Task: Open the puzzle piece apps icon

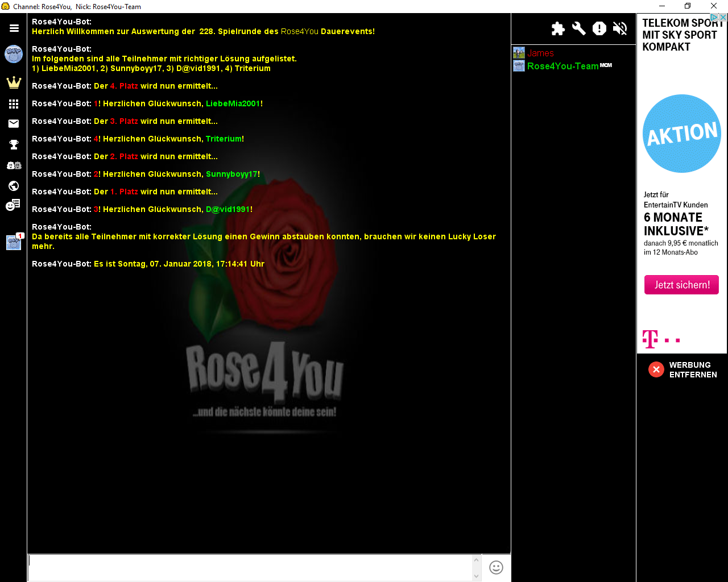Action: point(558,28)
